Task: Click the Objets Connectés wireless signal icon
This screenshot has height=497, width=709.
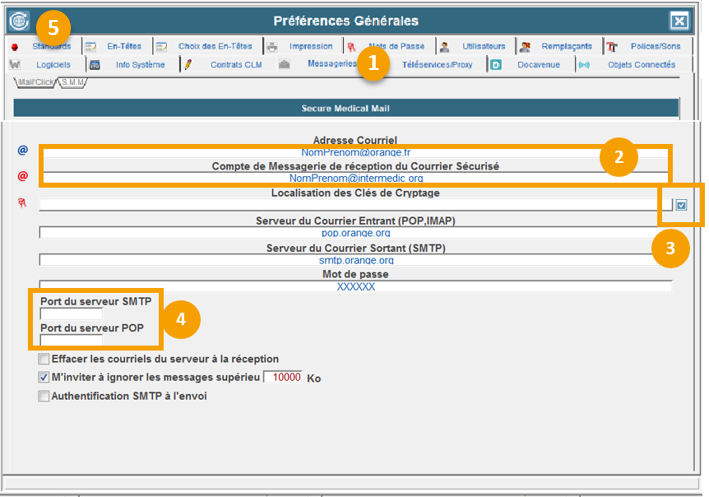Action: (x=584, y=65)
